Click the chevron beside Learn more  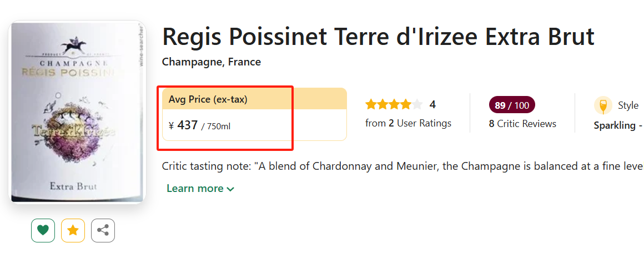[x=230, y=189]
